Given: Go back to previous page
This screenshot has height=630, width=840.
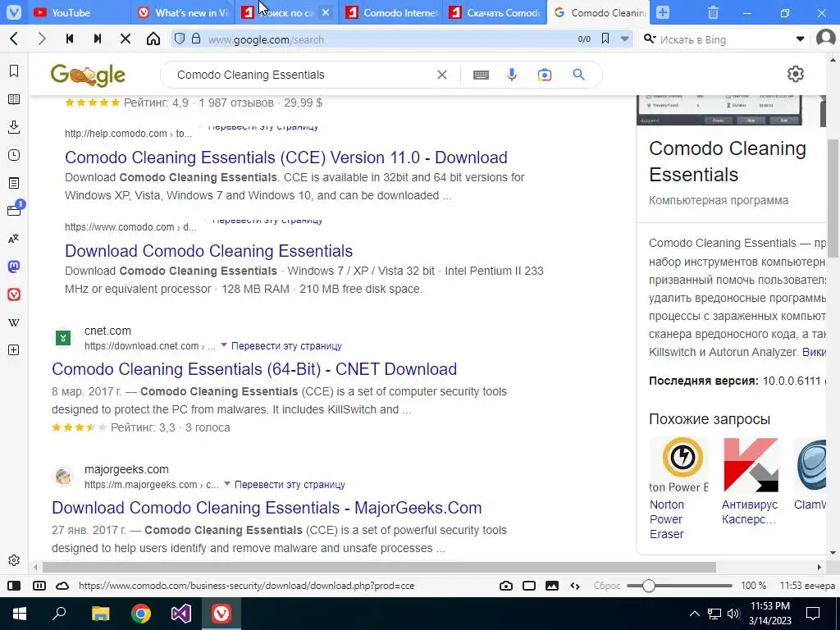Looking at the screenshot, I should coord(15,39).
